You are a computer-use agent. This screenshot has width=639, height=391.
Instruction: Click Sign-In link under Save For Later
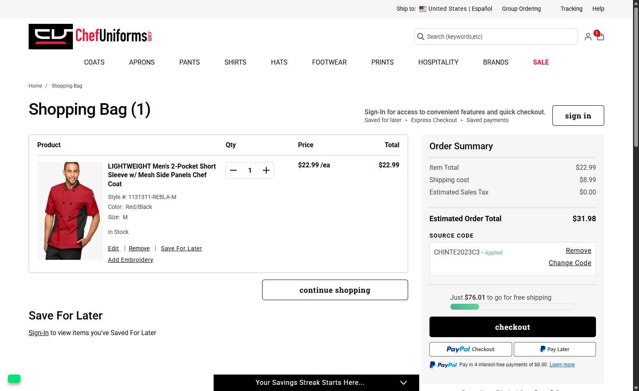click(x=38, y=333)
